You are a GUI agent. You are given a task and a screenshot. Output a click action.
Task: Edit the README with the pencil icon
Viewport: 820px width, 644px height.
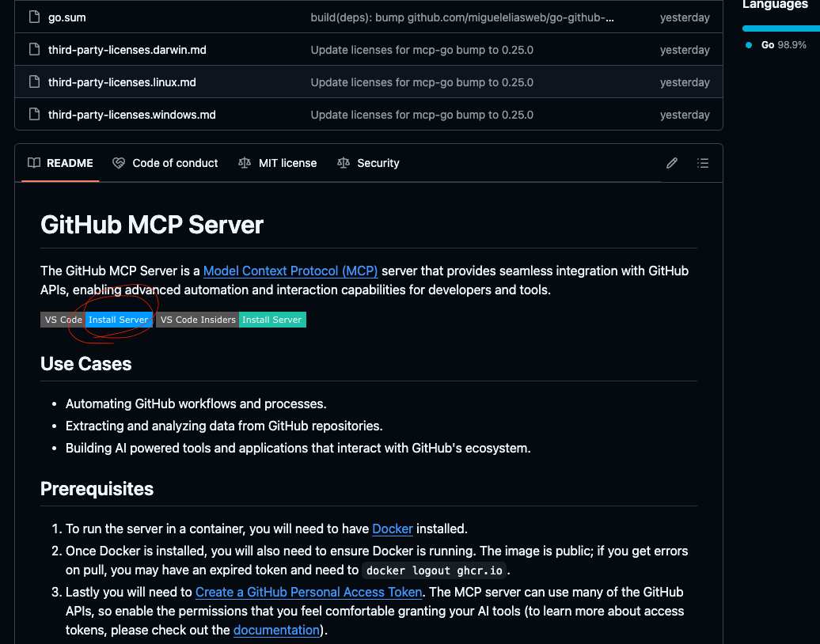[672, 163]
